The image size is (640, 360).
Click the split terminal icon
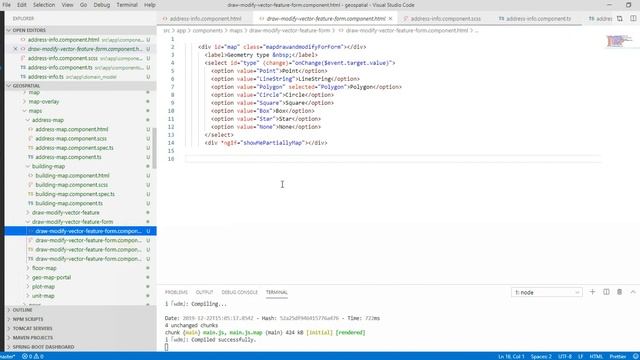[606, 292]
